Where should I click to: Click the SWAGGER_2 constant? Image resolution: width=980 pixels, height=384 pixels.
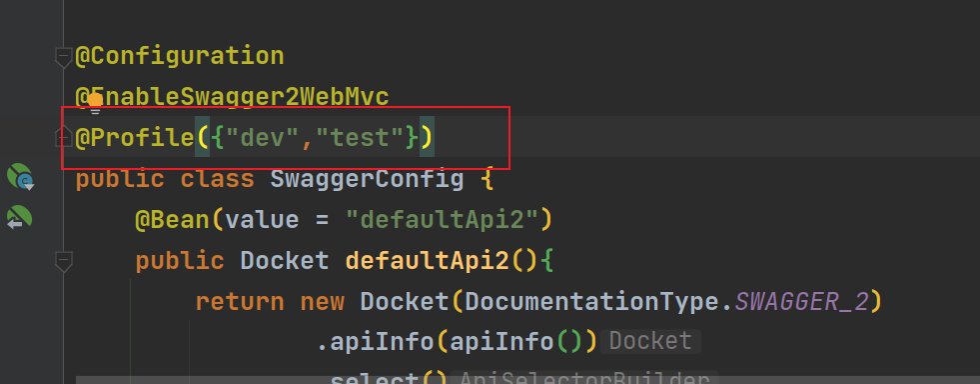(802, 302)
